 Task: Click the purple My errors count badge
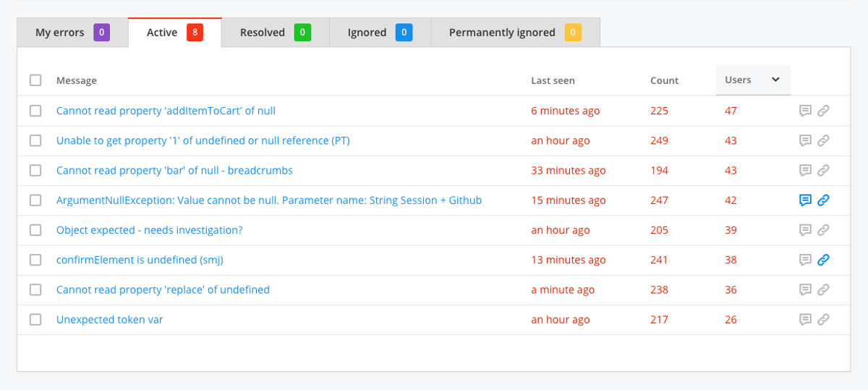(x=102, y=33)
